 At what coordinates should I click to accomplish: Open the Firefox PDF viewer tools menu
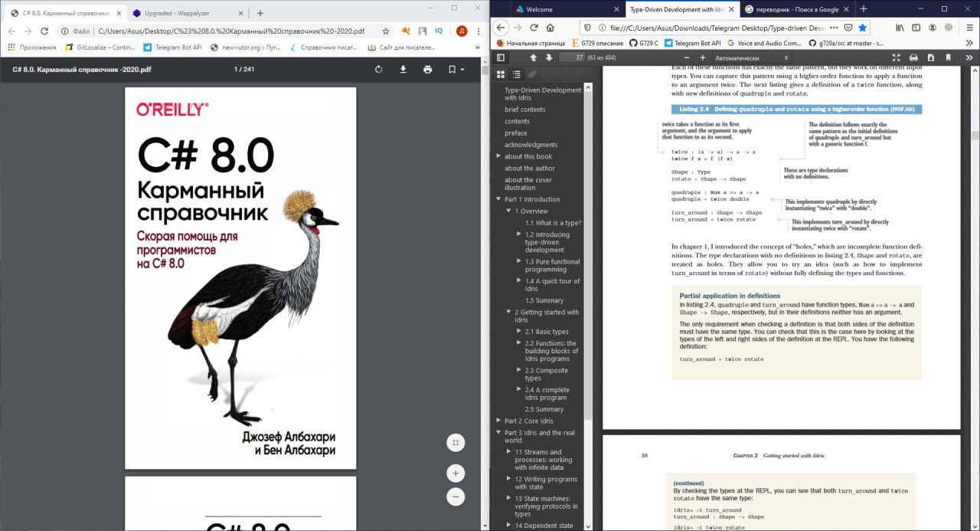coord(969,57)
